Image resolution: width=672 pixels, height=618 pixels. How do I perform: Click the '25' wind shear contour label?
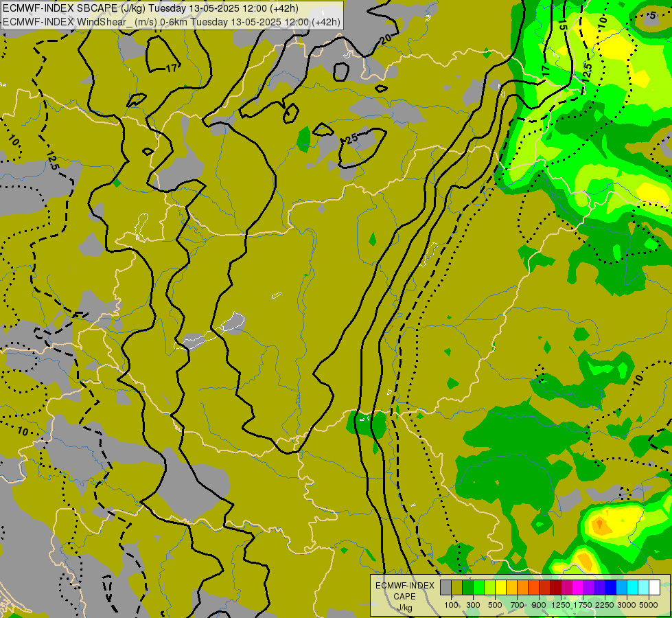(351, 139)
